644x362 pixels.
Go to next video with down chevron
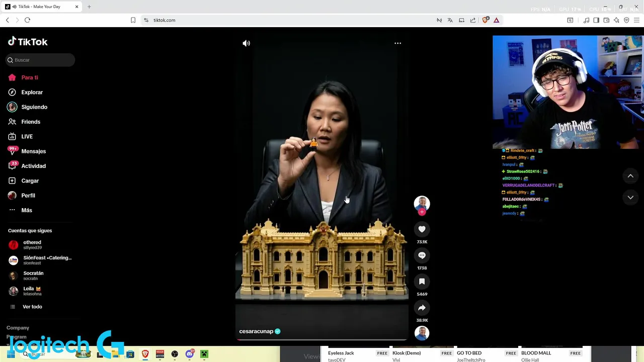click(x=630, y=198)
